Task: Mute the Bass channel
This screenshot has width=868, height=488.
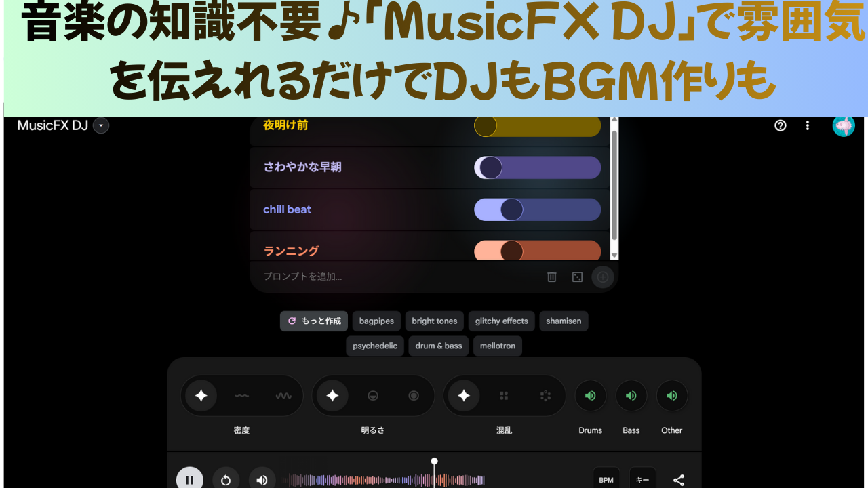Action: [x=631, y=396]
